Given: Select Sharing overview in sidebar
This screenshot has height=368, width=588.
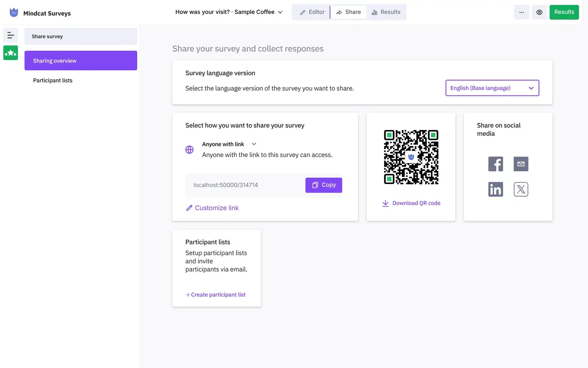Looking at the screenshot, I should pyautogui.click(x=81, y=61).
